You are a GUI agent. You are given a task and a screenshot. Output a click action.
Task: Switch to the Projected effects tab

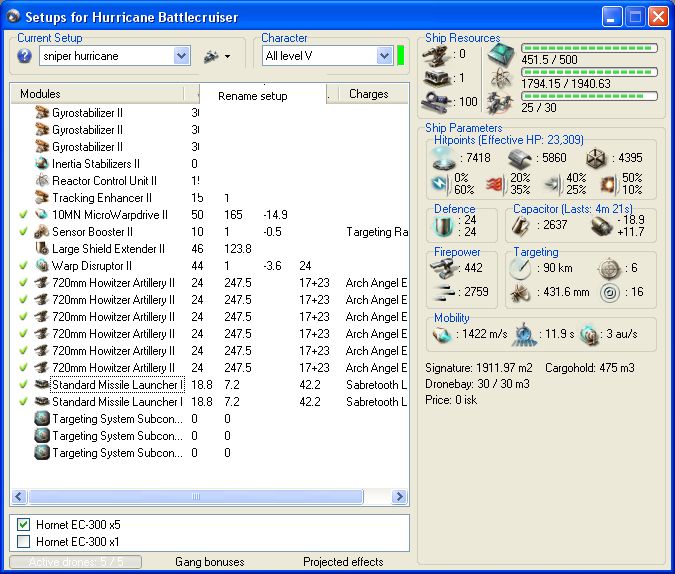point(343,562)
